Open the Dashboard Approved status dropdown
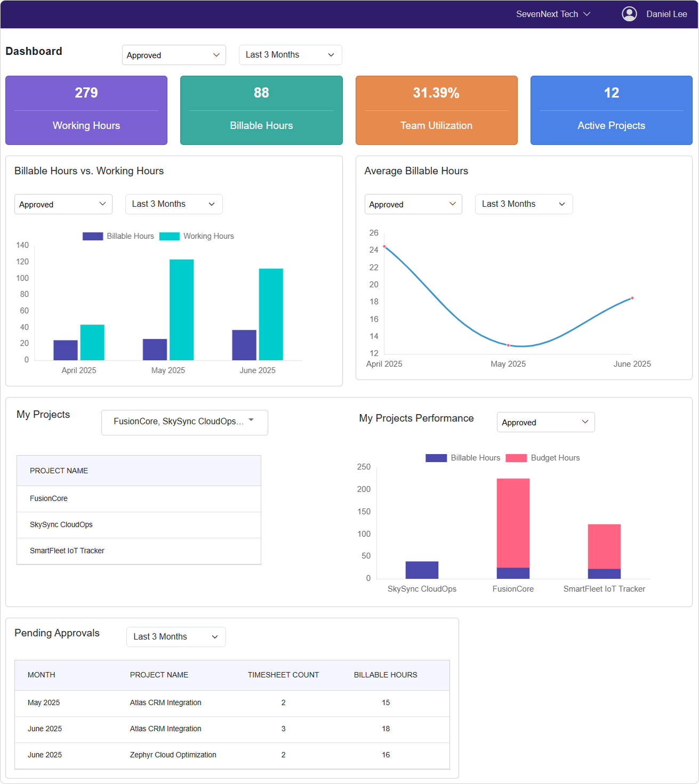 174,55
